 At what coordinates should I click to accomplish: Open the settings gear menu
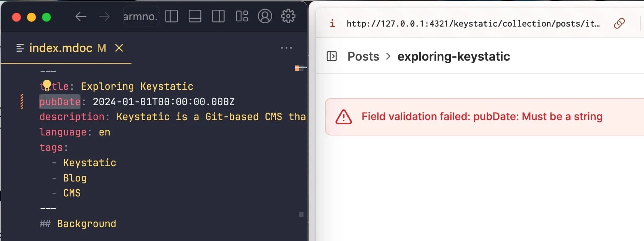pyautogui.click(x=288, y=16)
